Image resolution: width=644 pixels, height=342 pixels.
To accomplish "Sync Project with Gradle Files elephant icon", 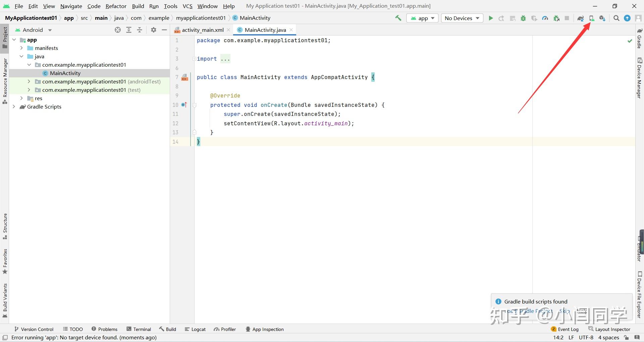I will pyautogui.click(x=581, y=18).
